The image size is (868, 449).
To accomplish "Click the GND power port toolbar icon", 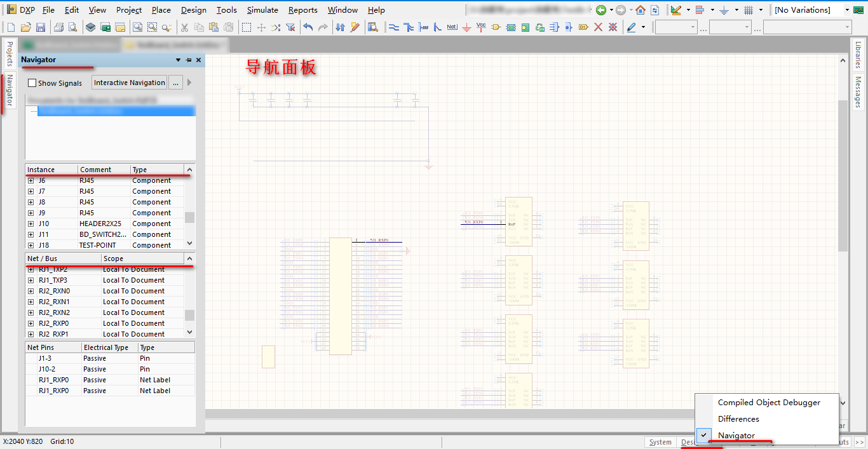I will pos(466,27).
